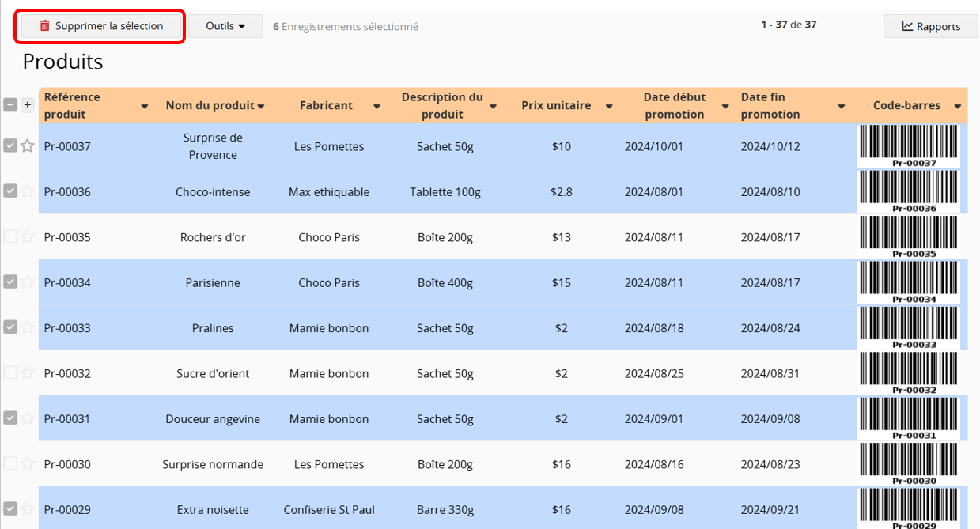Click the plus icon in the table header
Screen dimensions: 980x529
coord(28,104)
